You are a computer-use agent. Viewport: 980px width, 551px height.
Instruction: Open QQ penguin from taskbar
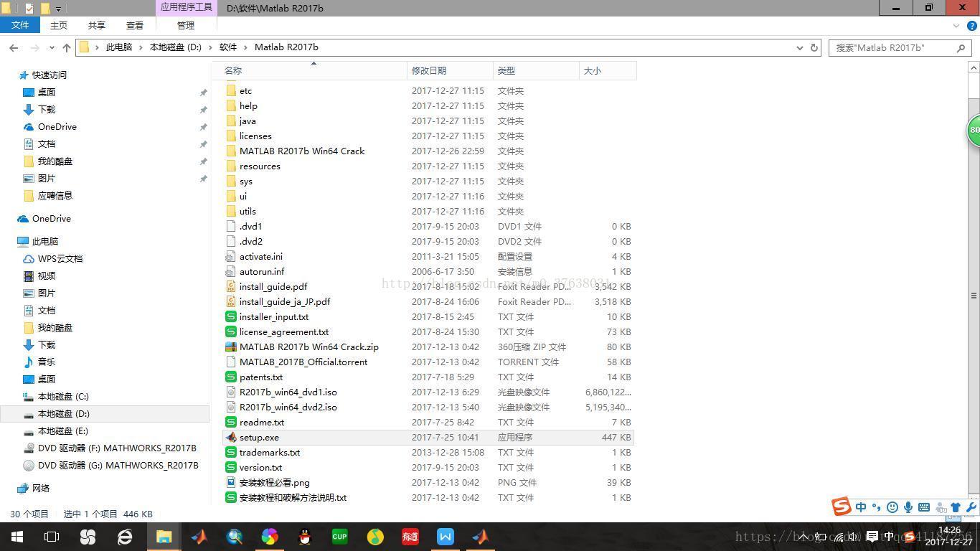pyautogui.click(x=305, y=537)
